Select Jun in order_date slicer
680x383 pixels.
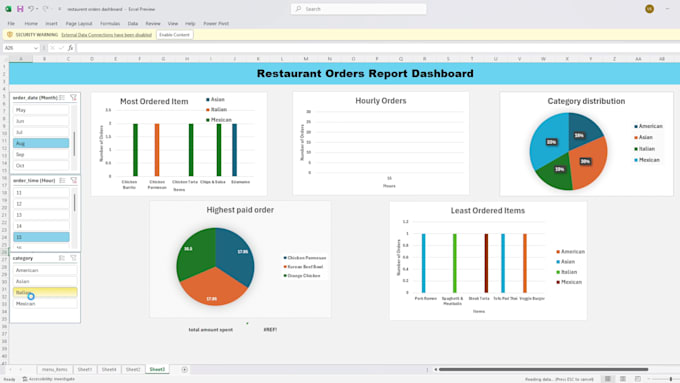point(41,121)
